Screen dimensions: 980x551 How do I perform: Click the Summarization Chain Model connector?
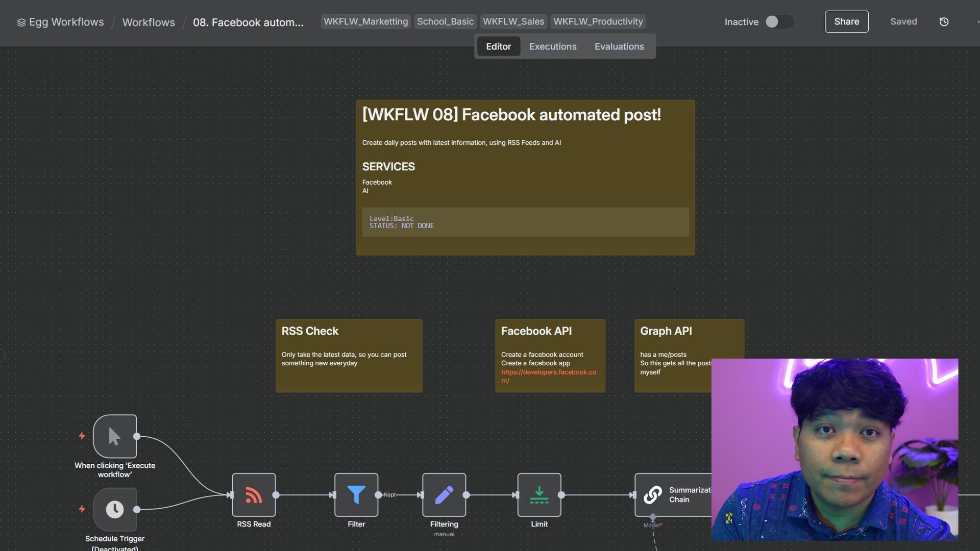[653, 517]
